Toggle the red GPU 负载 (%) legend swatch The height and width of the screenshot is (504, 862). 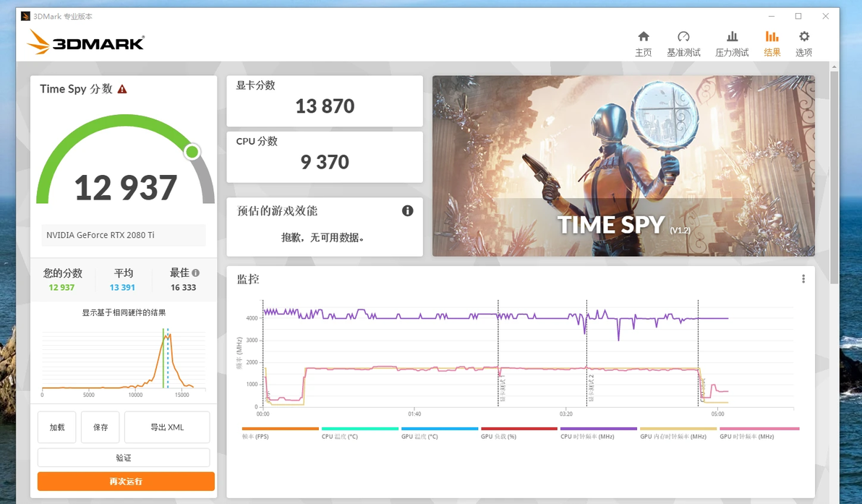519,429
